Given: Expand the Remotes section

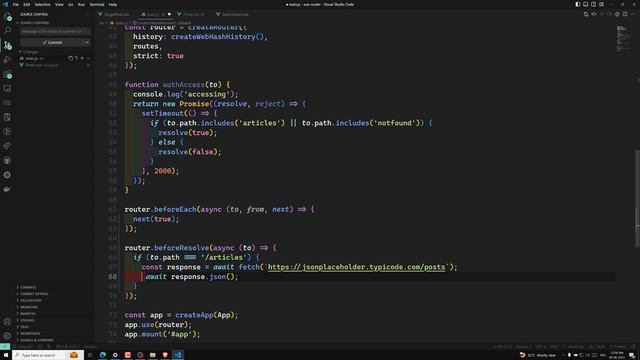Looking at the screenshot, I should 28,313.
